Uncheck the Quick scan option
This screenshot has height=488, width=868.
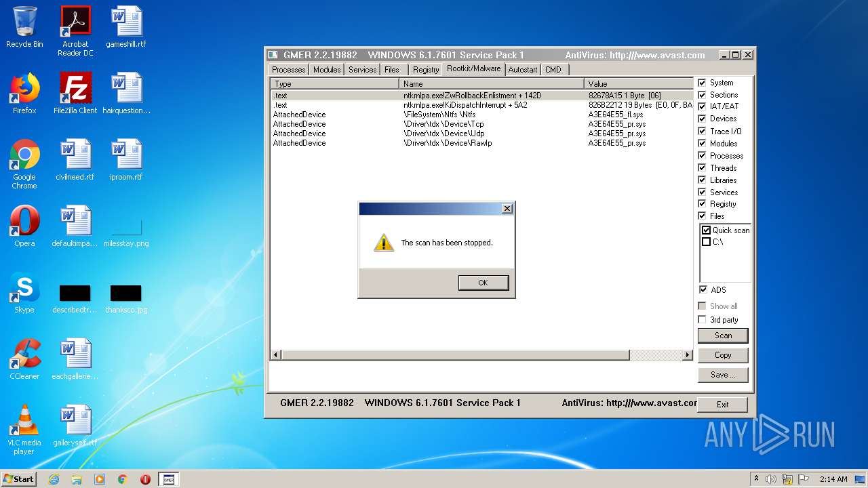coord(706,230)
